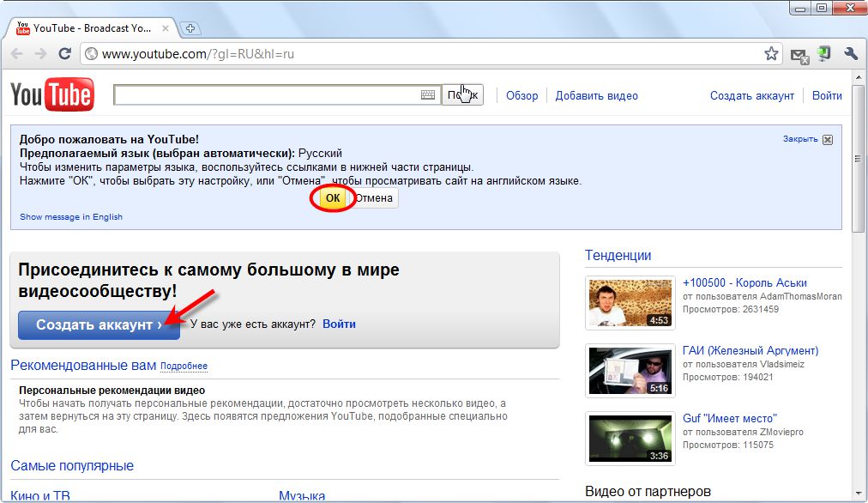
Task: Click the Видео от партнеров heading
Action: point(648,491)
